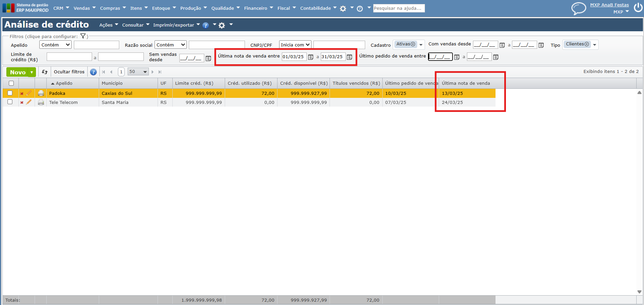Open the Imprimir/exportar menu
The width and height of the screenshot is (644, 305).
click(x=176, y=25)
